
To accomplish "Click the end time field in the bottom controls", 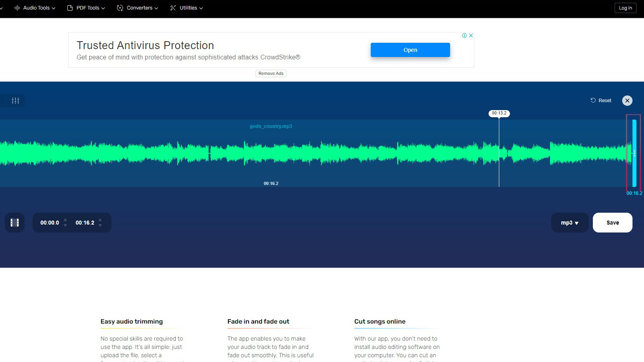I will [85, 223].
